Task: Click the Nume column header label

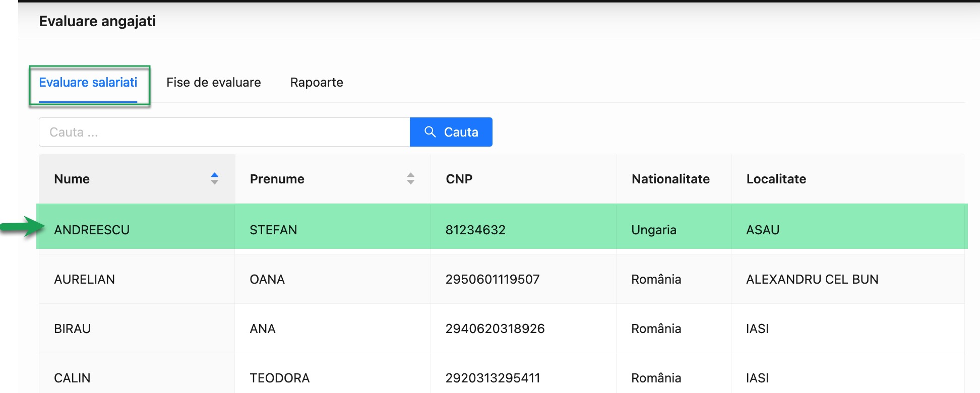Action: click(x=72, y=179)
